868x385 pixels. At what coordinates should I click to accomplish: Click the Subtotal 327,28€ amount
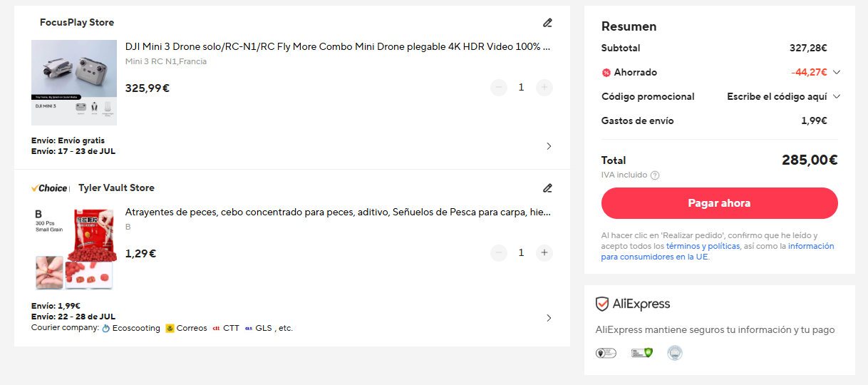tap(808, 48)
